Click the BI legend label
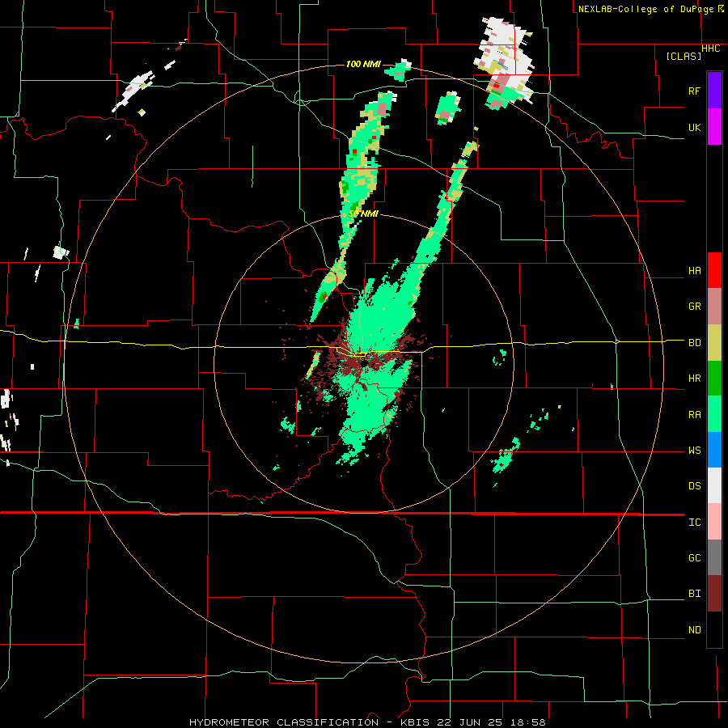This screenshot has height=728, width=728. 694,594
